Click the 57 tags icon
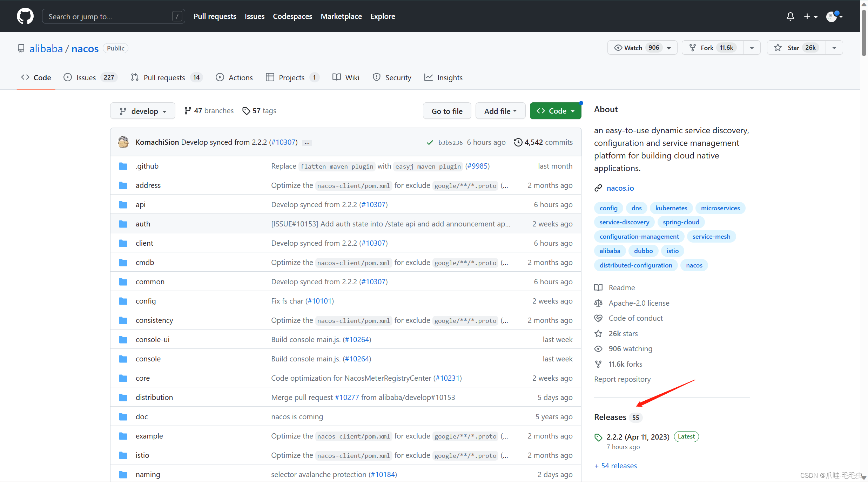 [246, 111]
